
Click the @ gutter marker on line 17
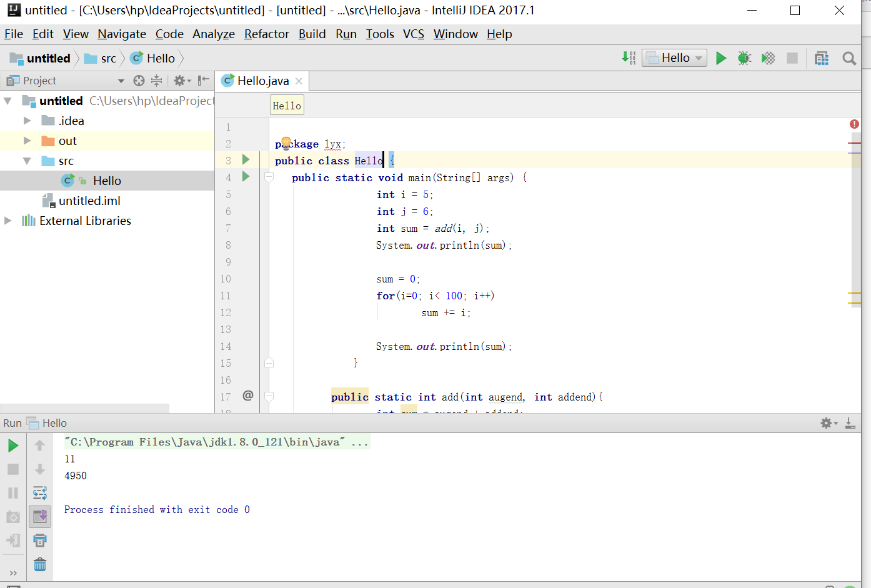pyautogui.click(x=248, y=396)
